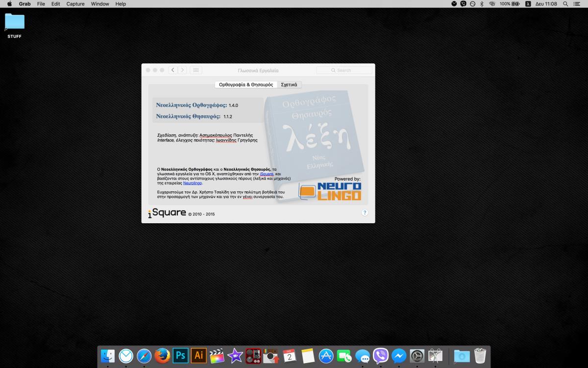The width and height of the screenshot is (588, 368).
Task: Open Photoshop from the dock
Action: coord(180,355)
